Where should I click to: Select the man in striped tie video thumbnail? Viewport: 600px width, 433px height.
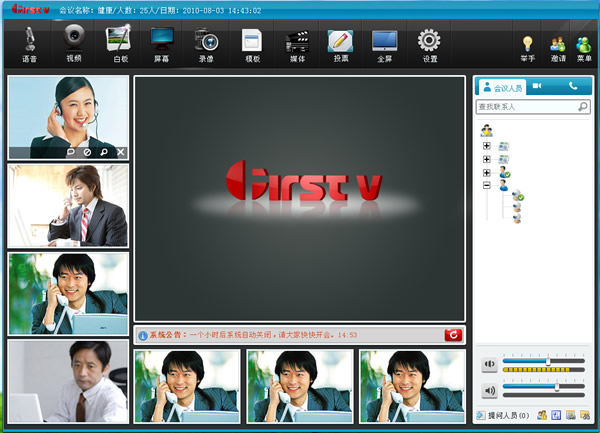[x=68, y=206]
